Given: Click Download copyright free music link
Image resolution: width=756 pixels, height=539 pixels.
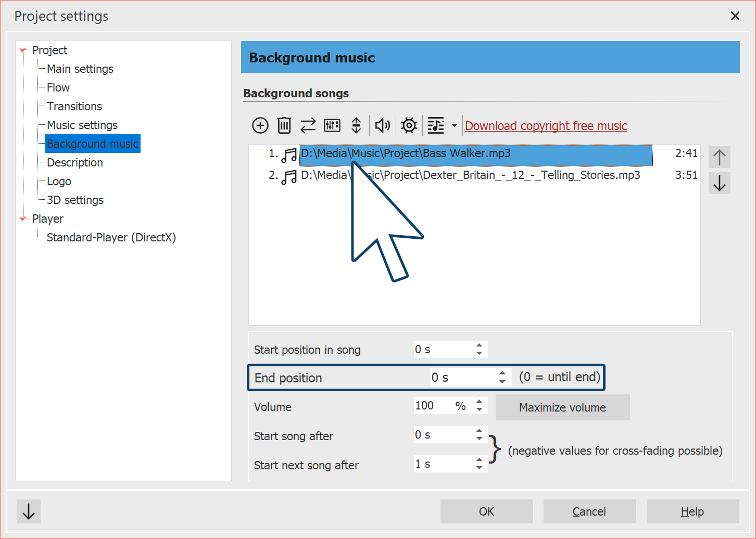Looking at the screenshot, I should coord(546,126).
